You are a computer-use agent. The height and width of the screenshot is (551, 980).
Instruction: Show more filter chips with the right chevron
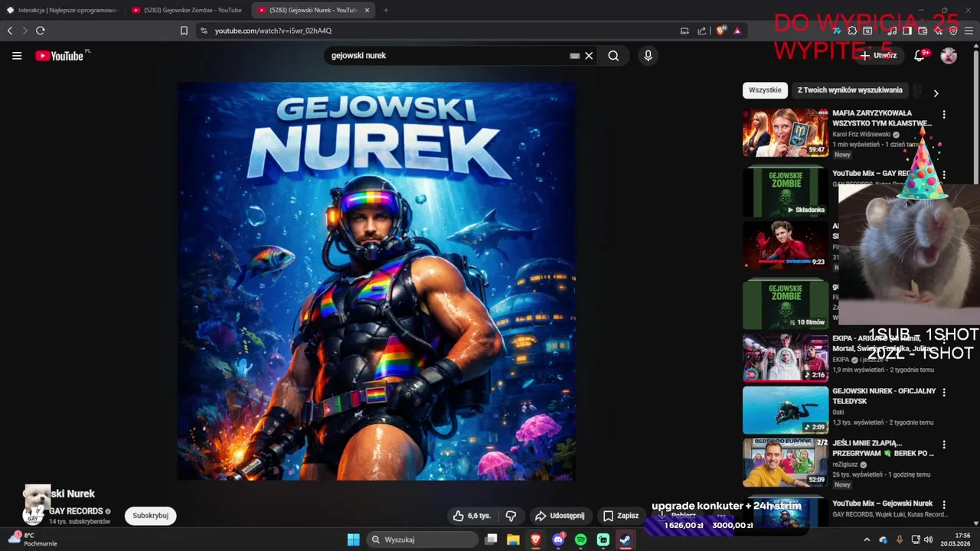point(936,93)
